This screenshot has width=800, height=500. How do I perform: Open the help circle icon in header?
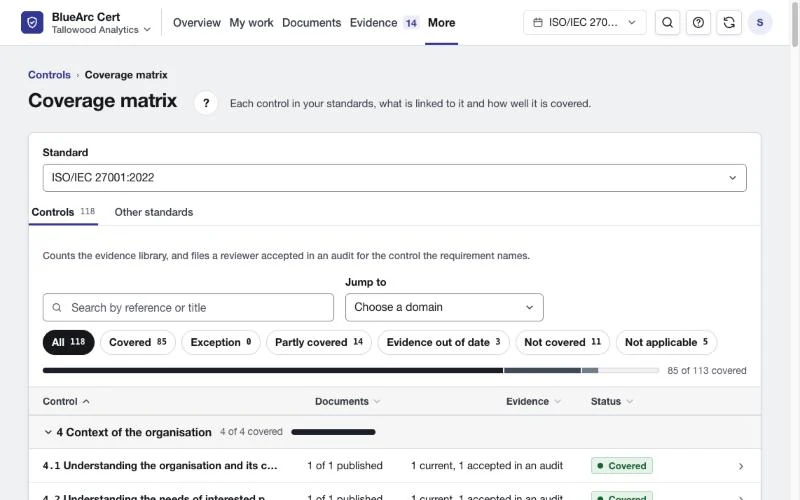(x=698, y=22)
